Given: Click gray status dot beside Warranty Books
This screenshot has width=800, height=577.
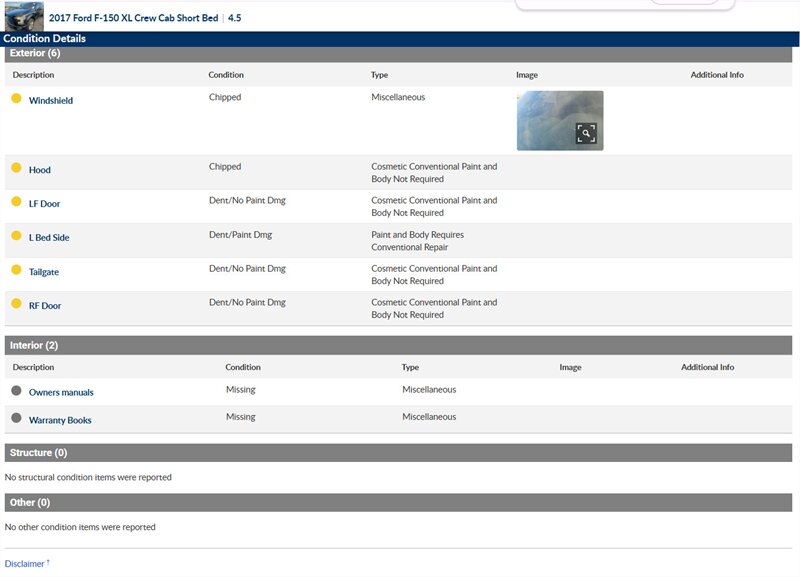Looking at the screenshot, I should pyautogui.click(x=16, y=418).
